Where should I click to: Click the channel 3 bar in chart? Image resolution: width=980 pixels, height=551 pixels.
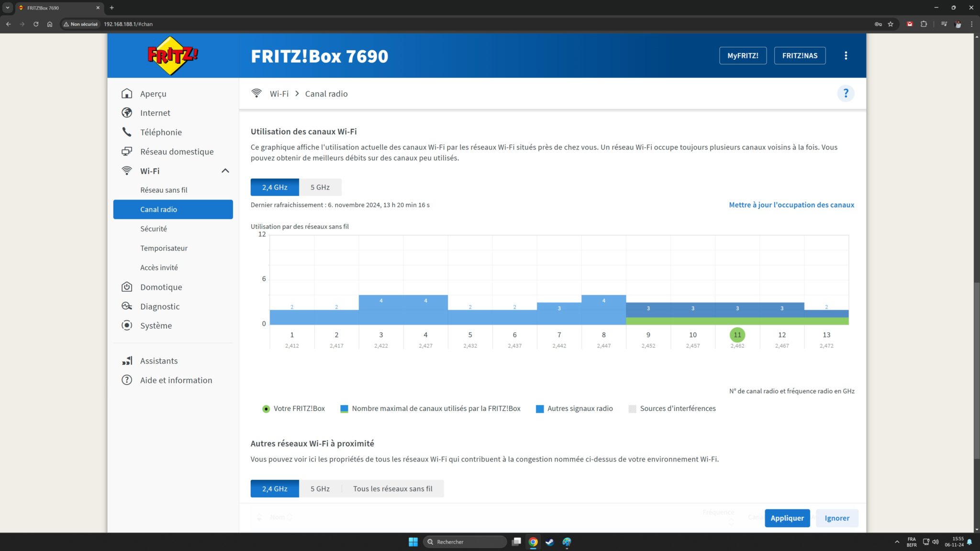pyautogui.click(x=381, y=310)
